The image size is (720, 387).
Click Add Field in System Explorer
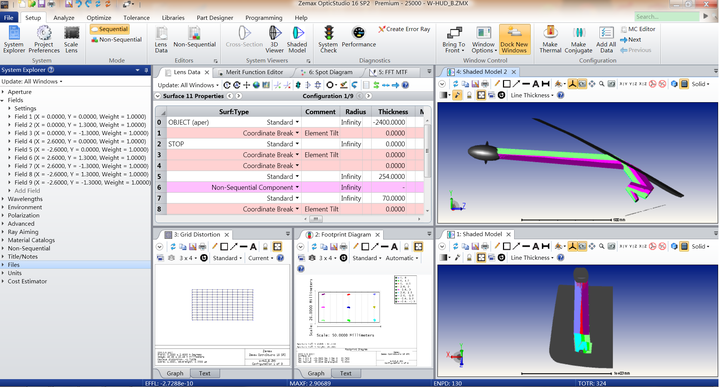click(27, 191)
